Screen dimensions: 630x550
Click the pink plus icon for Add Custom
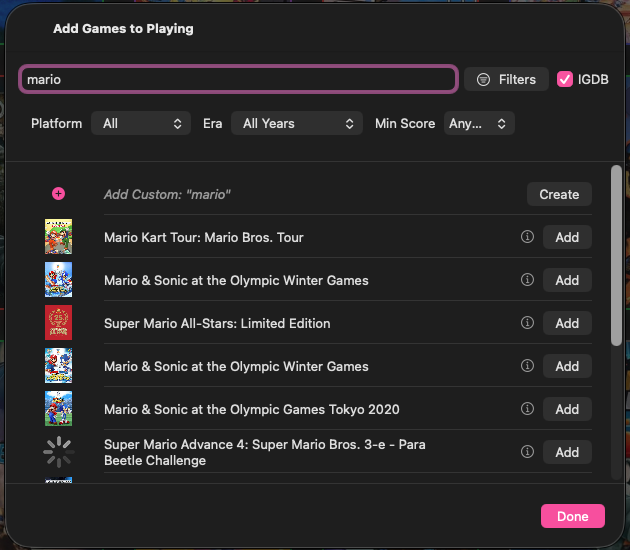point(58,194)
